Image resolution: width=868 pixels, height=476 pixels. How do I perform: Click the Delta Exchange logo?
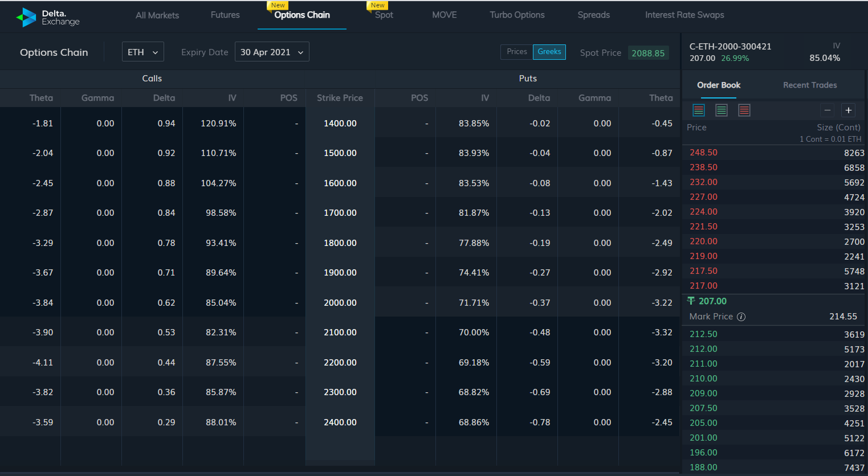click(x=48, y=17)
